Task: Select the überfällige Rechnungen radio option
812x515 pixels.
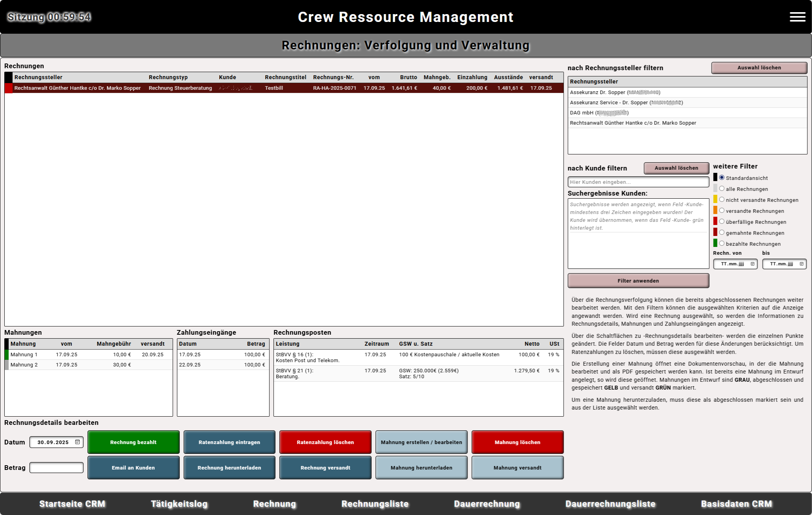Action: tap(721, 221)
